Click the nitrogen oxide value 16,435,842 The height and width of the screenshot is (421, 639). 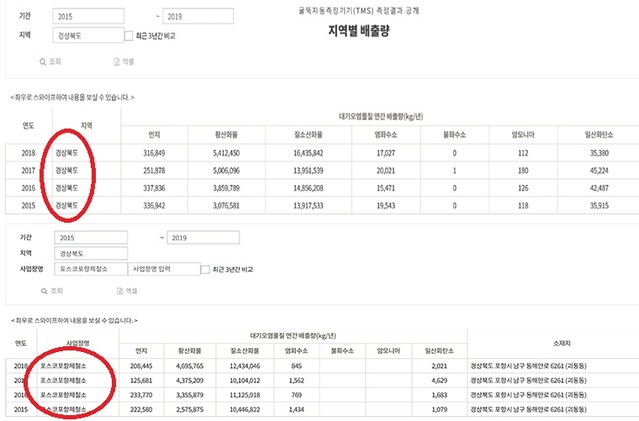308,153
